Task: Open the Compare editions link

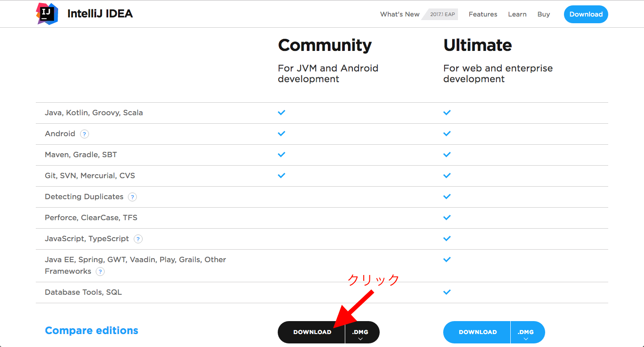Action: pyautogui.click(x=92, y=330)
